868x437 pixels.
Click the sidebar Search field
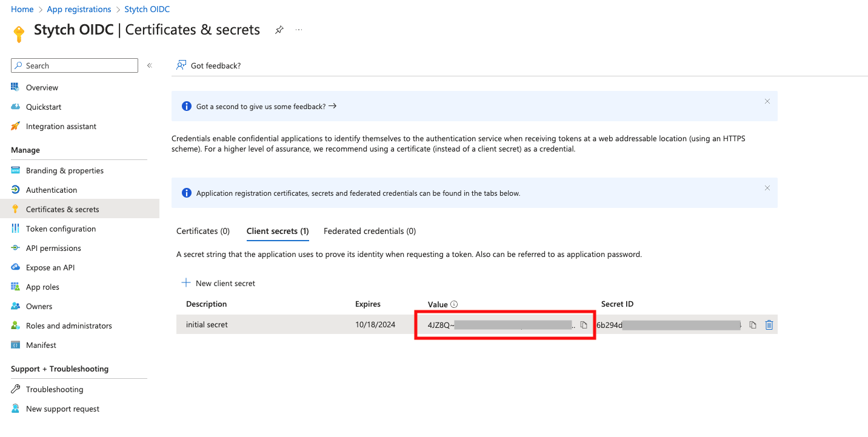(75, 65)
